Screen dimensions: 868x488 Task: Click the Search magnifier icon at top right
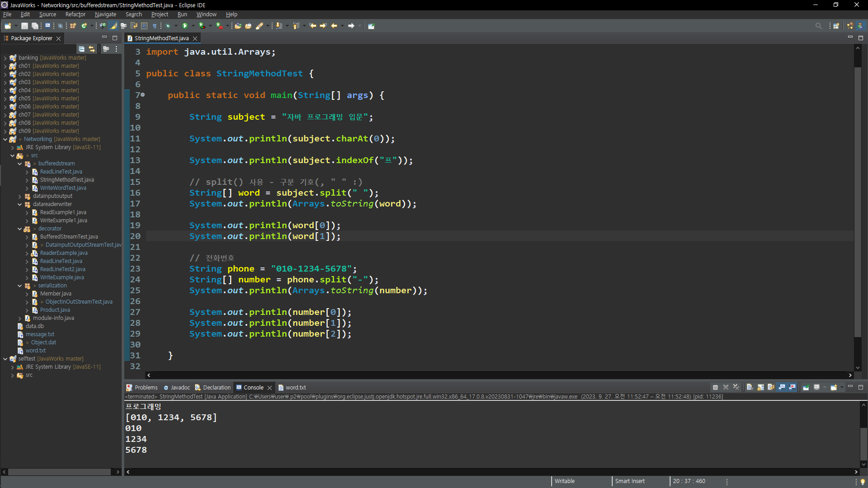click(x=818, y=26)
